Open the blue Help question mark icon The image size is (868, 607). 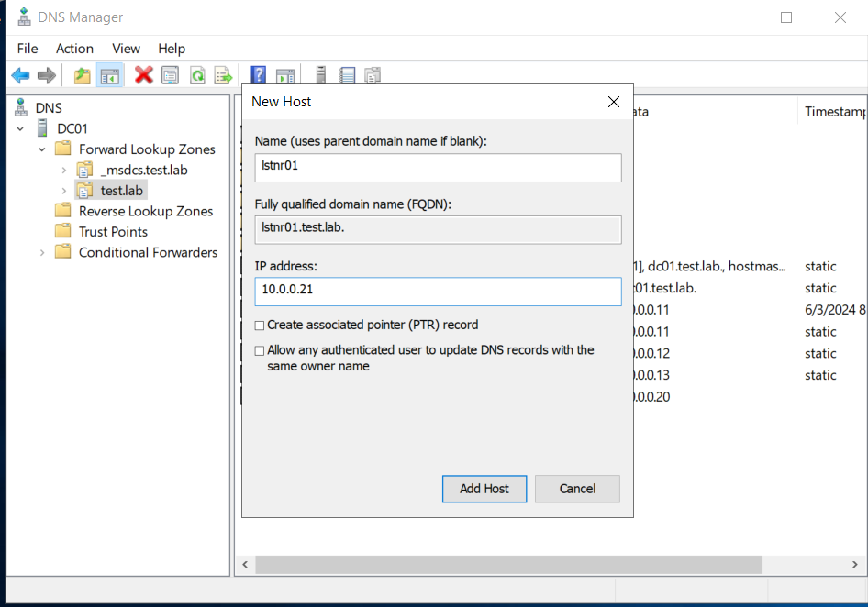(258, 74)
